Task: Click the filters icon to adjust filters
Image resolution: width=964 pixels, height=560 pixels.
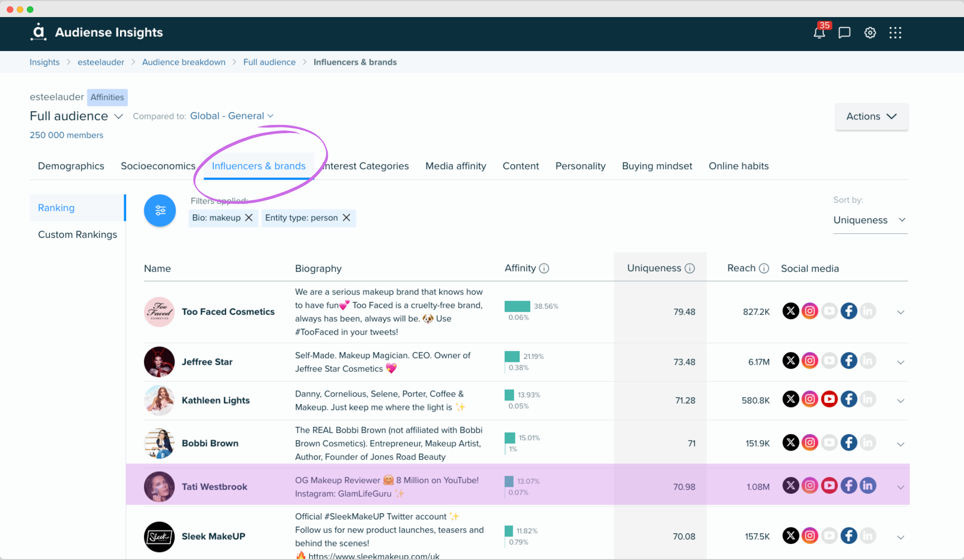Action: pos(159,209)
